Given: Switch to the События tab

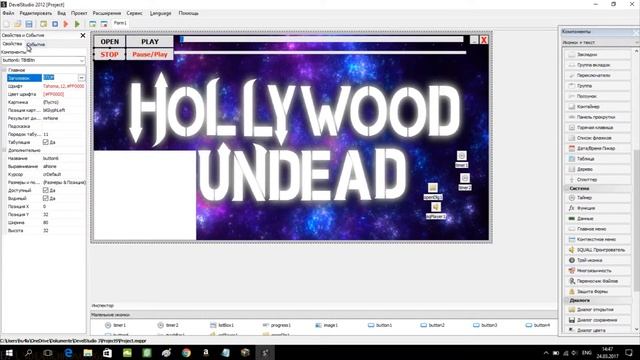Looking at the screenshot, I should 36,44.
